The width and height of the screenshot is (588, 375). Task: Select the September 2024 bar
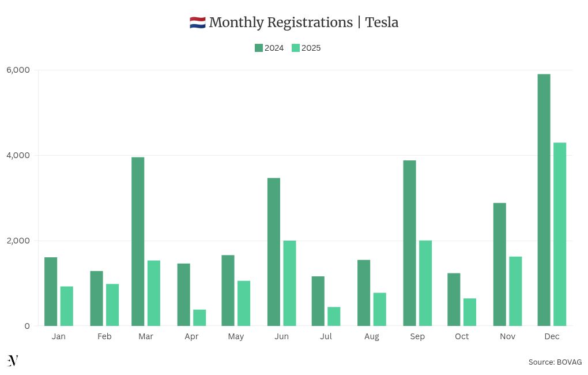point(409,243)
